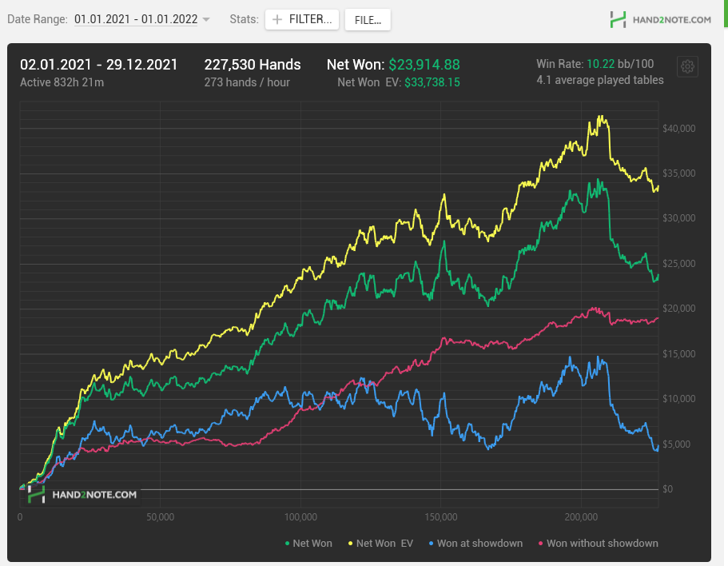
Task: Click the 02.01.2021 - 29.12.2021 heading
Action: 99,65
